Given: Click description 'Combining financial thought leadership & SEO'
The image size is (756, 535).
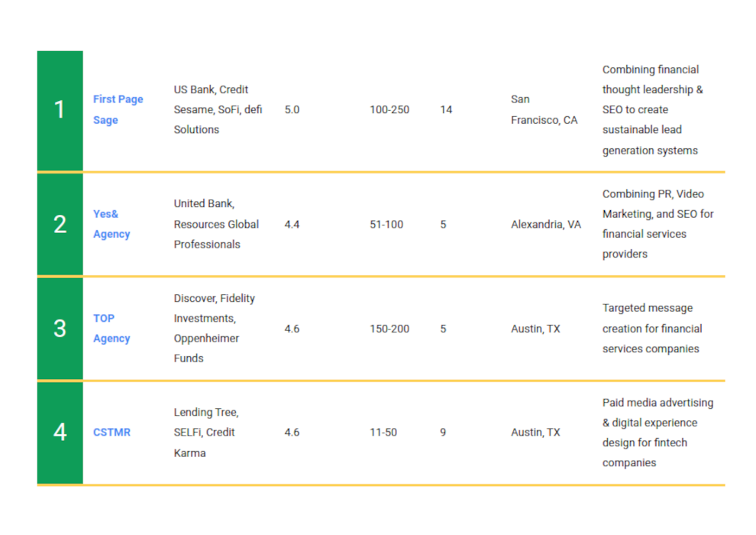Looking at the screenshot, I should [x=652, y=110].
